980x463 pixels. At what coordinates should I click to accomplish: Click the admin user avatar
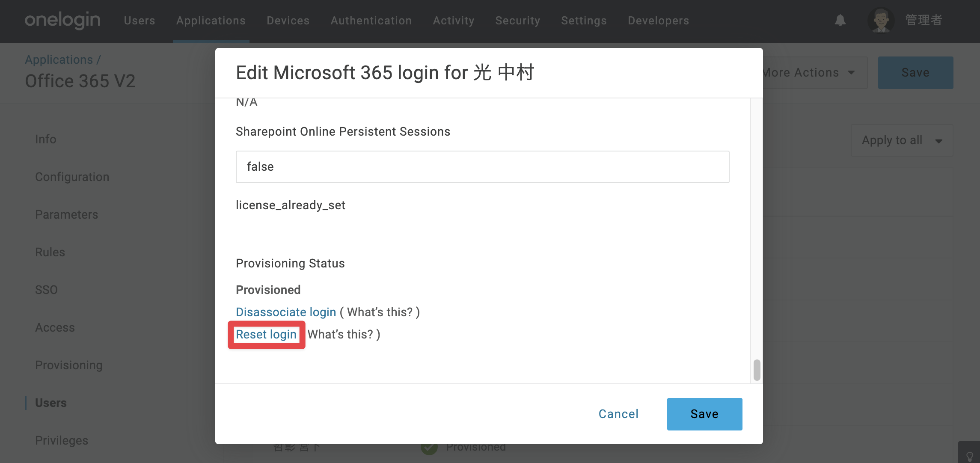pos(881,20)
